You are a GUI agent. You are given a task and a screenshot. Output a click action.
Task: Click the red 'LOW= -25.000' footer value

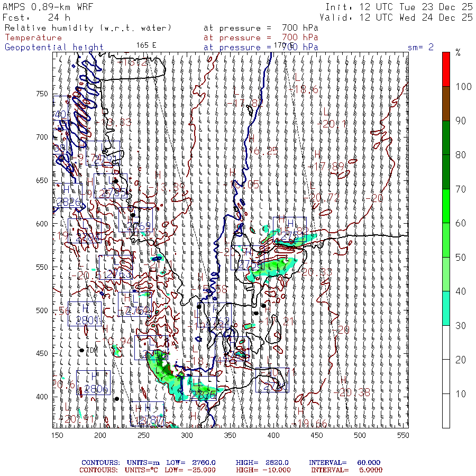(x=190, y=470)
